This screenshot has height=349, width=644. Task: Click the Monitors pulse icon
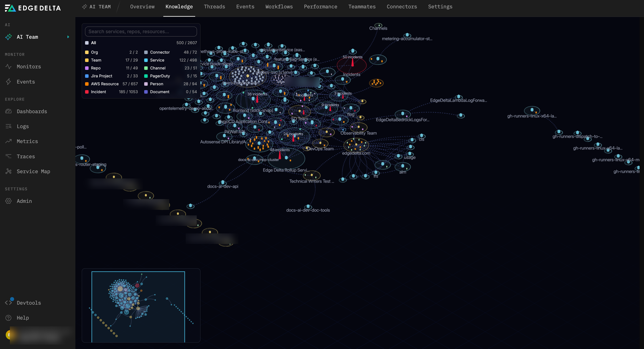(9, 67)
